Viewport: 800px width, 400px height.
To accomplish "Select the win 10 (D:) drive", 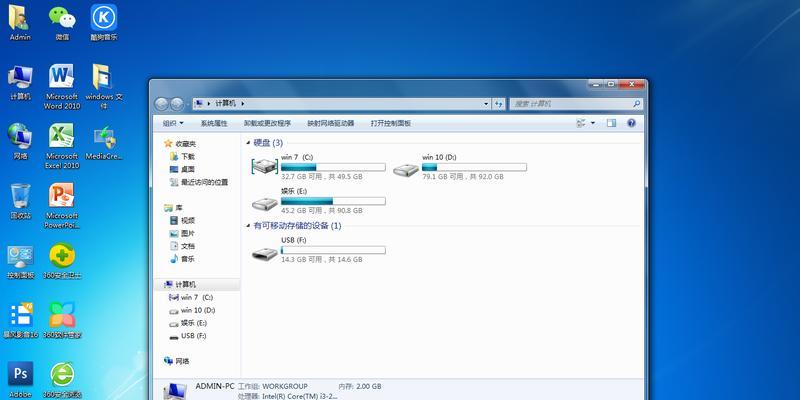I will (x=405, y=166).
